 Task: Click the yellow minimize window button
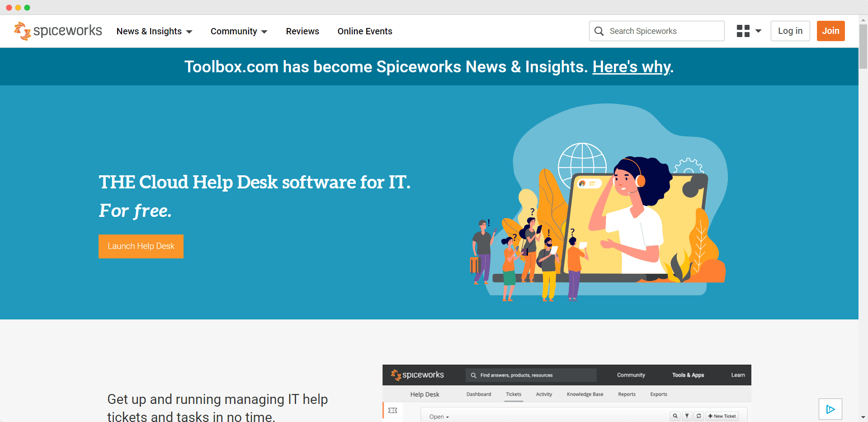pos(18,8)
